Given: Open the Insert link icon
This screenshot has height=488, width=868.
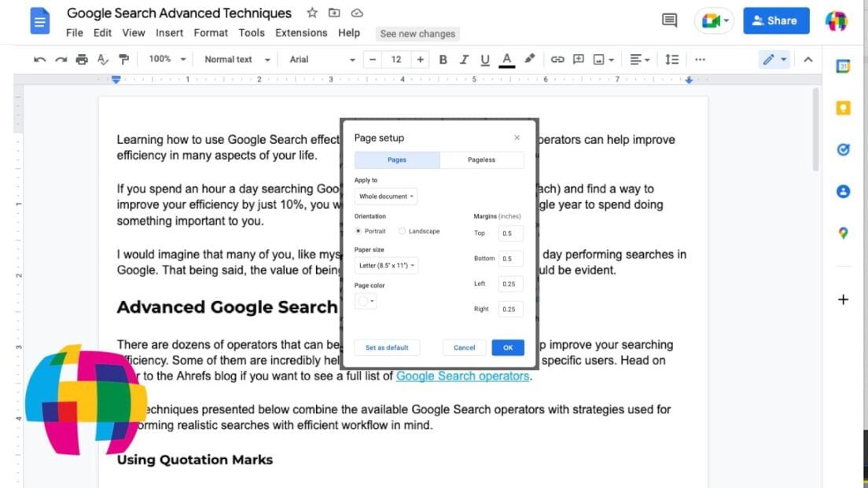Looking at the screenshot, I should tap(558, 59).
